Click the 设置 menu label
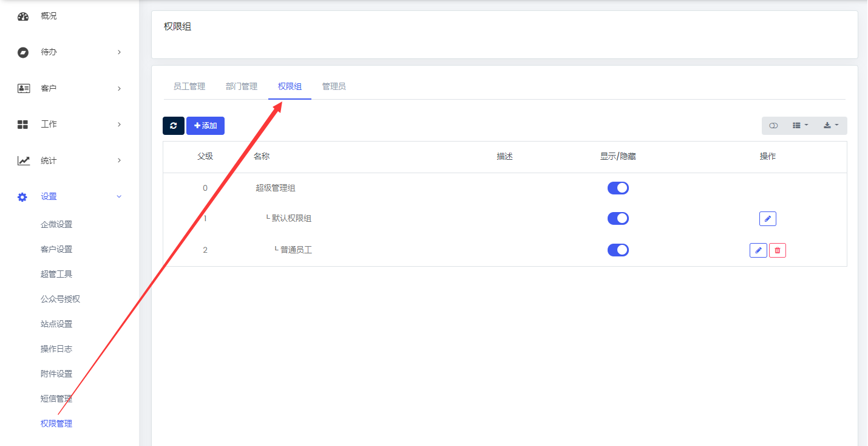The width and height of the screenshot is (868, 446). tap(49, 197)
